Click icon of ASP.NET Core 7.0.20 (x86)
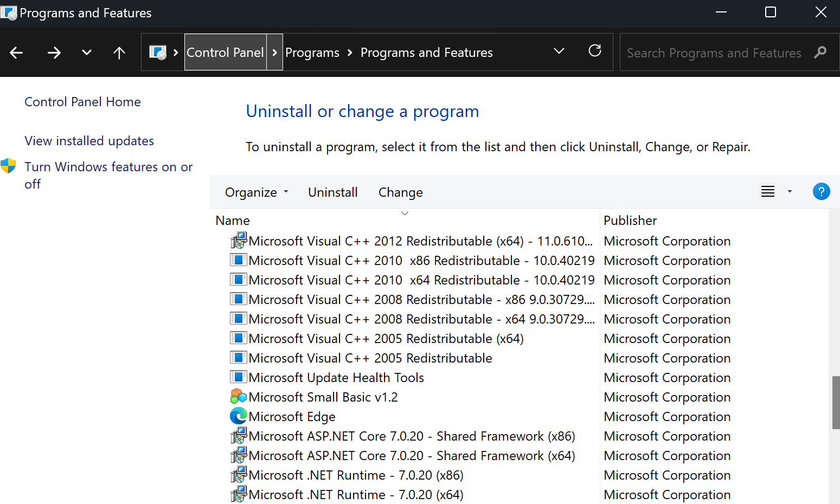The height and width of the screenshot is (504, 840). click(x=239, y=435)
